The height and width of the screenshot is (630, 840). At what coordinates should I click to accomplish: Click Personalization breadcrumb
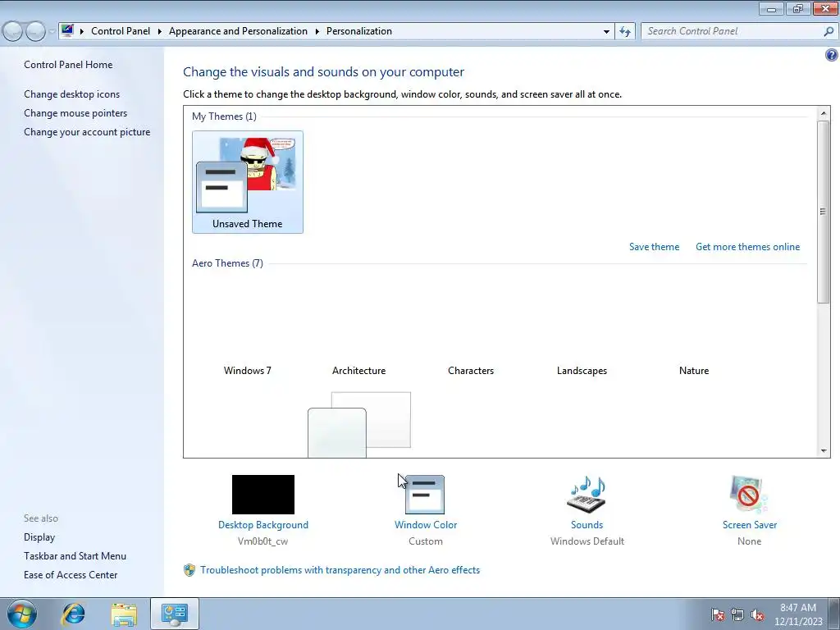(x=359, y=31)
